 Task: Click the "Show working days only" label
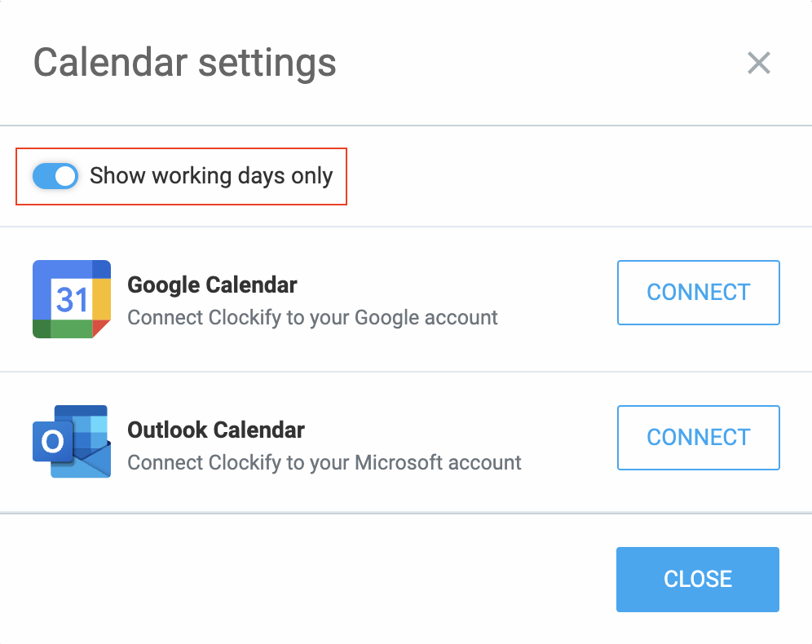pyautogui.click(x=211, y=176)
